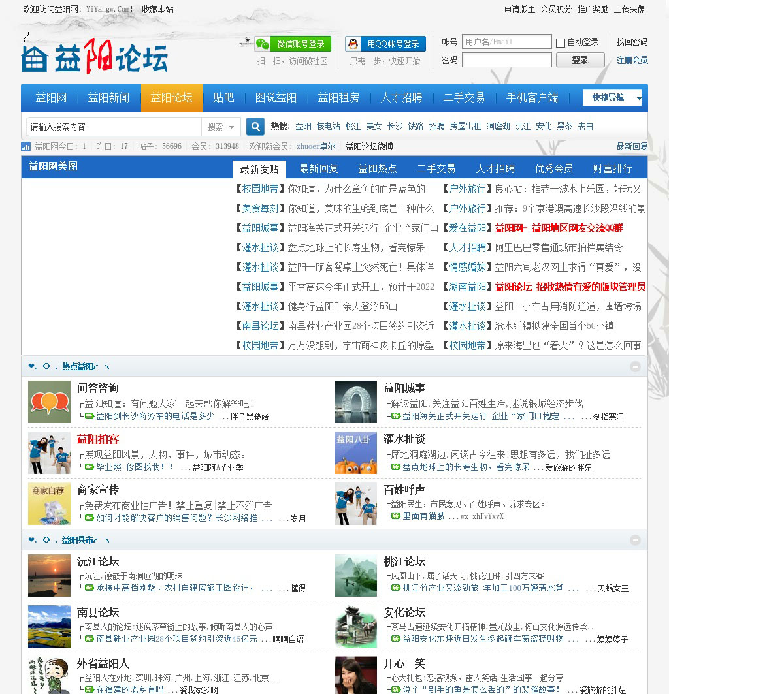784x694 pixels.
Task: Click the 登录 button
Action: coord(580,60)
